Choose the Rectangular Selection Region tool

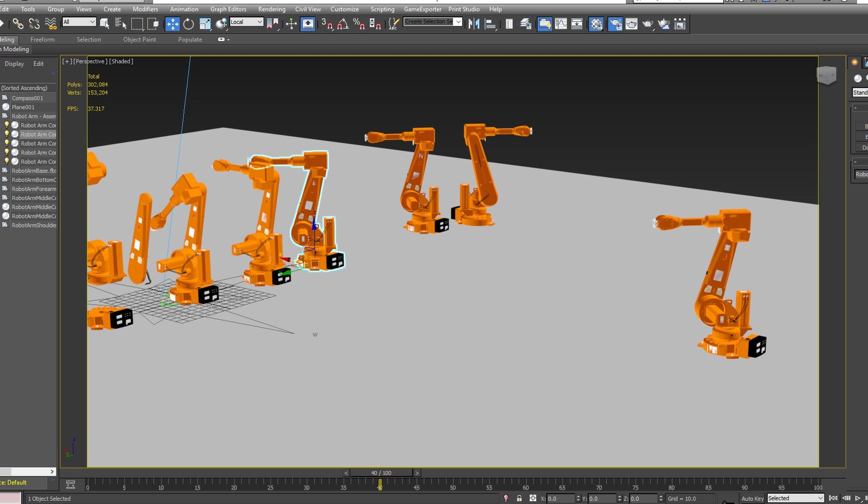point(137,23)
